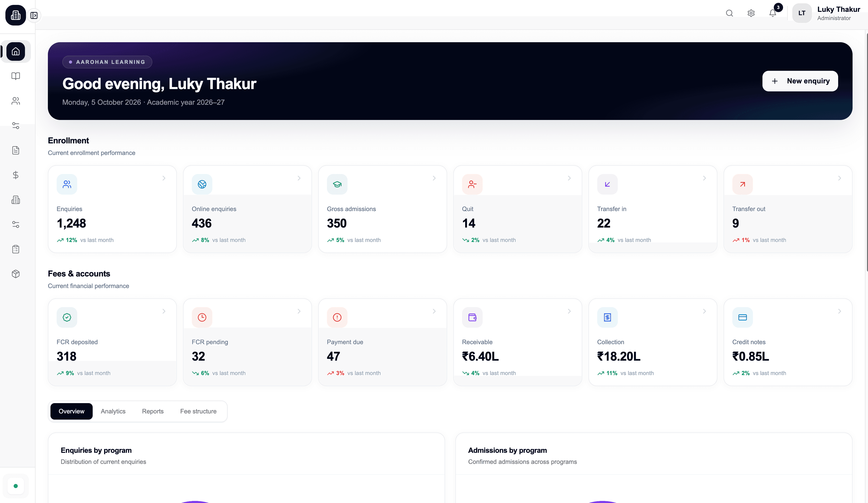Click the LT avatar initials
The image size is (868, 503).
[x=802, y=13]
